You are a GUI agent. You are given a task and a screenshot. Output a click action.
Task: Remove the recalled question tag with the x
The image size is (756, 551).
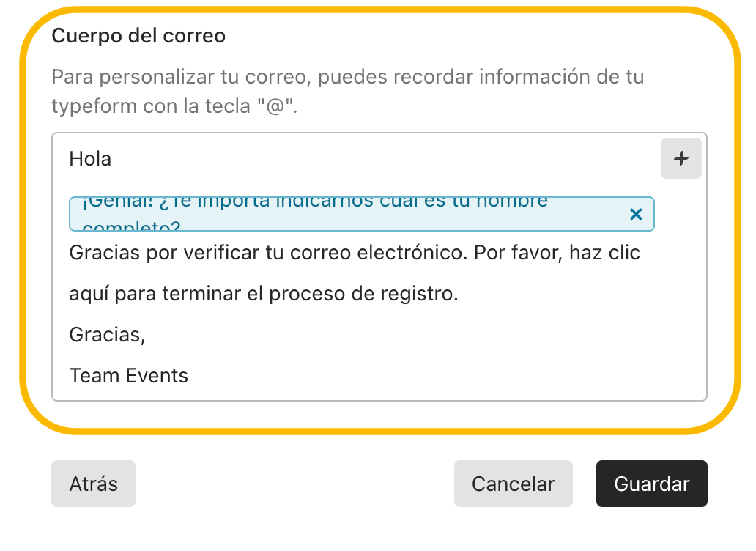point(636,214)
